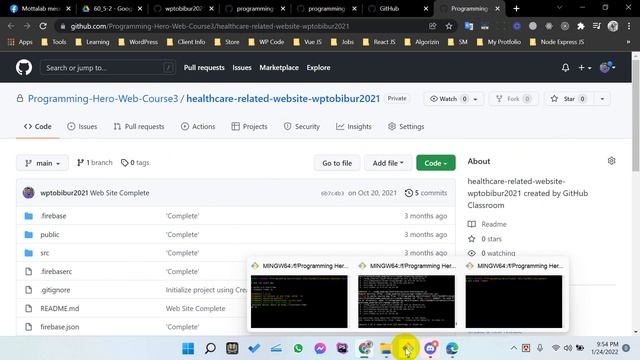Open the .gitignore file

(x=55, y=290)
